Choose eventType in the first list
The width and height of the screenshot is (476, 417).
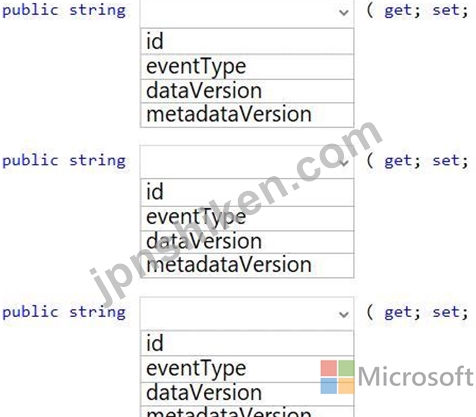click(247, 67)
